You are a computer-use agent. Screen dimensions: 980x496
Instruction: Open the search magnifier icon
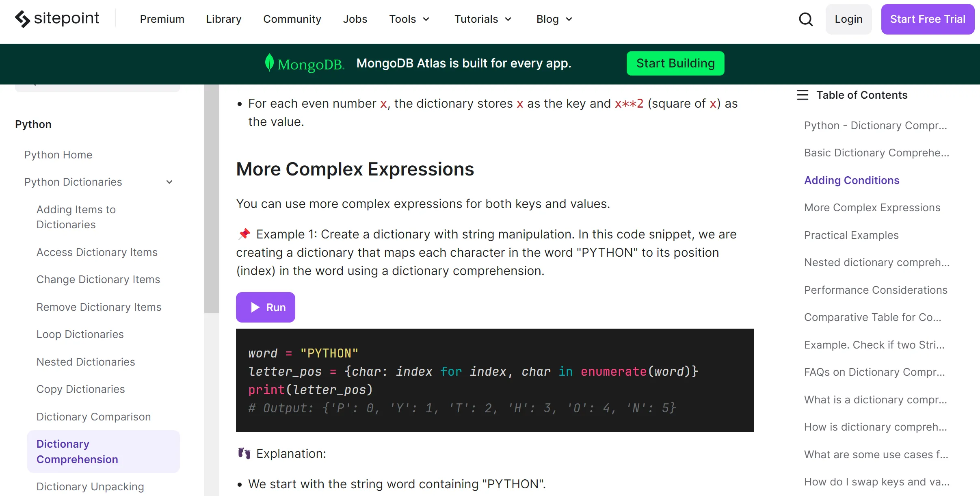(805, 19)
